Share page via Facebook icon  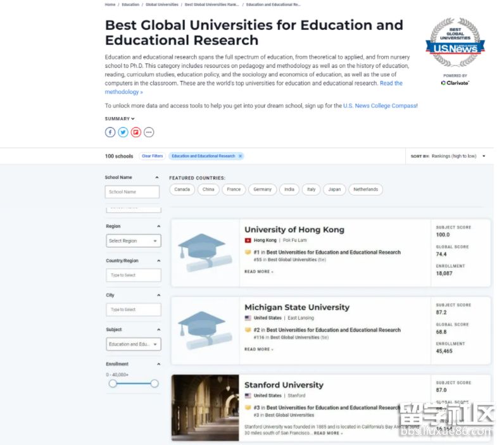coord(110,132)
